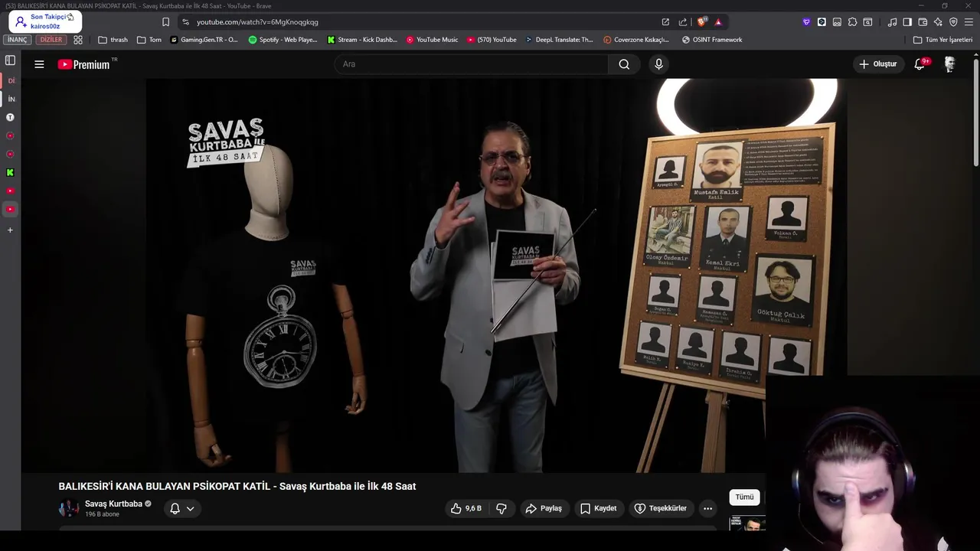980x551 pixels.
Task: Open the OSINT Framework bookmark
Action: coord(712,40)
